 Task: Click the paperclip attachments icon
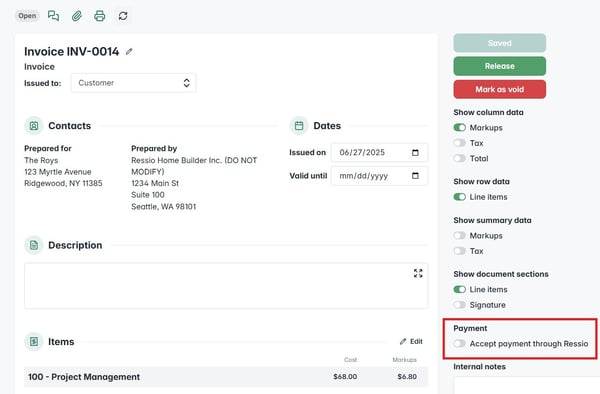[x=77, y=16]
